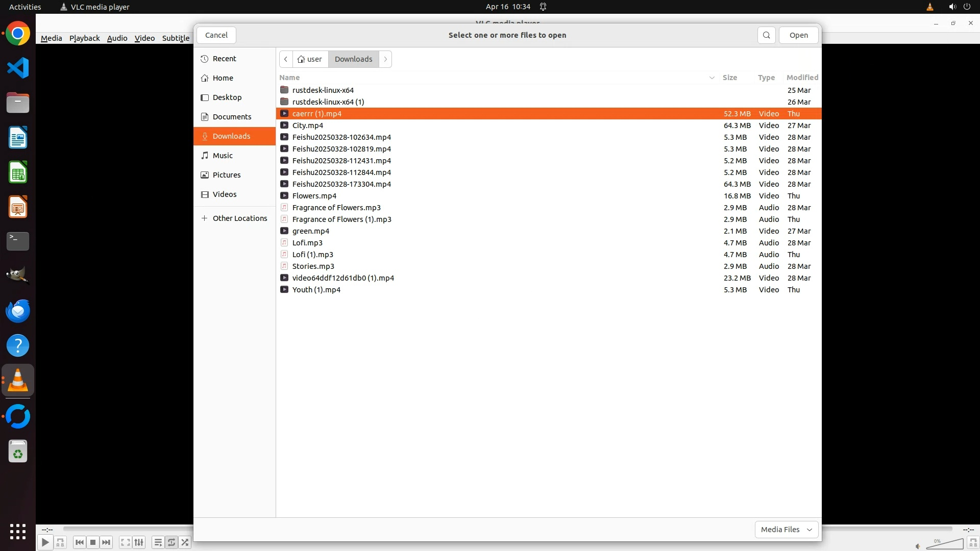The width and height of the screenshot is (980, 551).
Task: Click the volume slider
Action: point(944,544)
